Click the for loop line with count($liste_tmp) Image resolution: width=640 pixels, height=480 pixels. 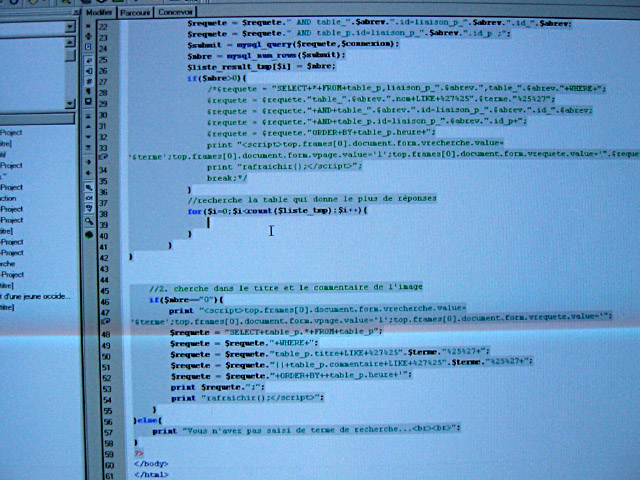(277, 211)
